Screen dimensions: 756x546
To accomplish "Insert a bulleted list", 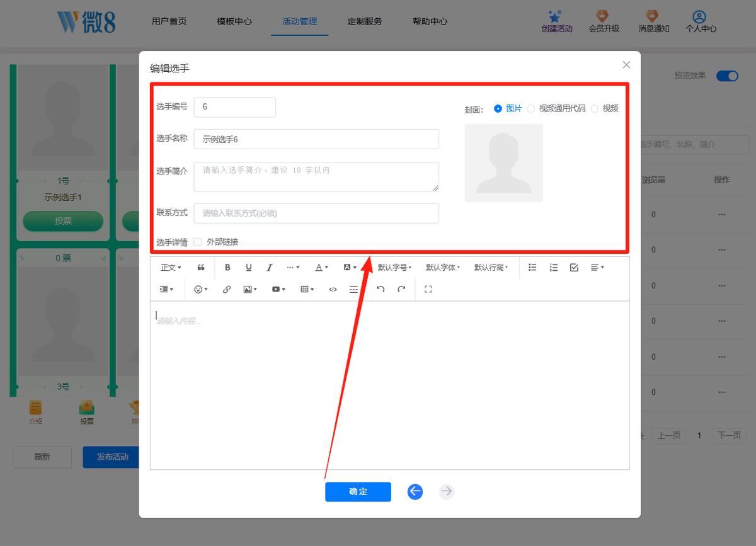I will [532, 268].
